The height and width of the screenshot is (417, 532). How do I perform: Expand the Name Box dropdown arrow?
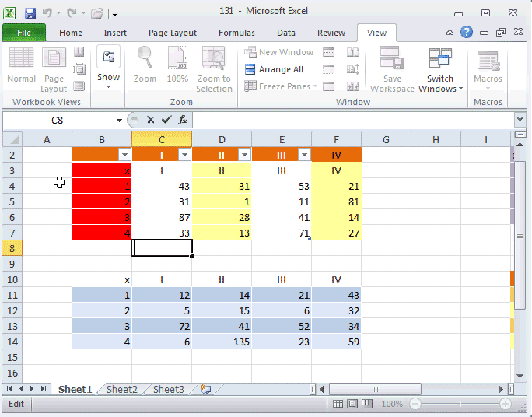point(119,120)
